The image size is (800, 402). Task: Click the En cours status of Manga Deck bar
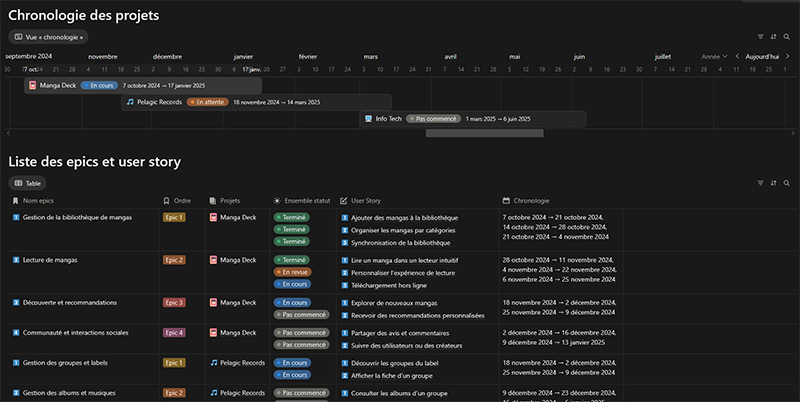pos(99,86)
